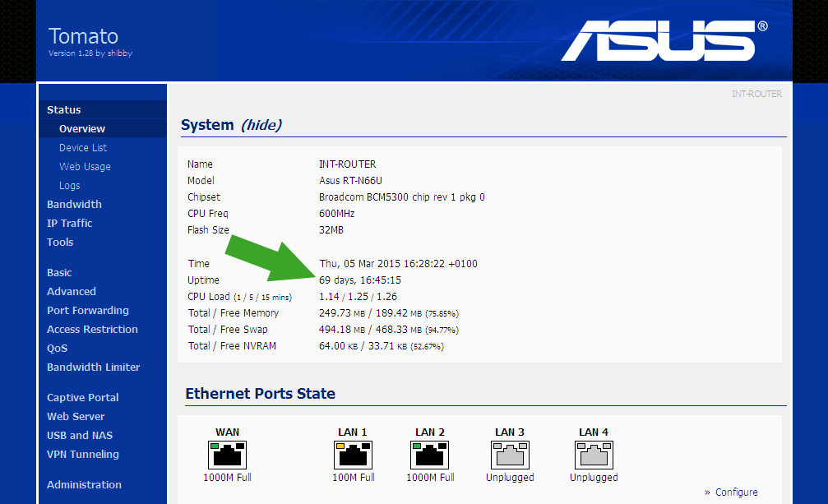
Task: Open the Web Usage page
Action: point(85,167)
